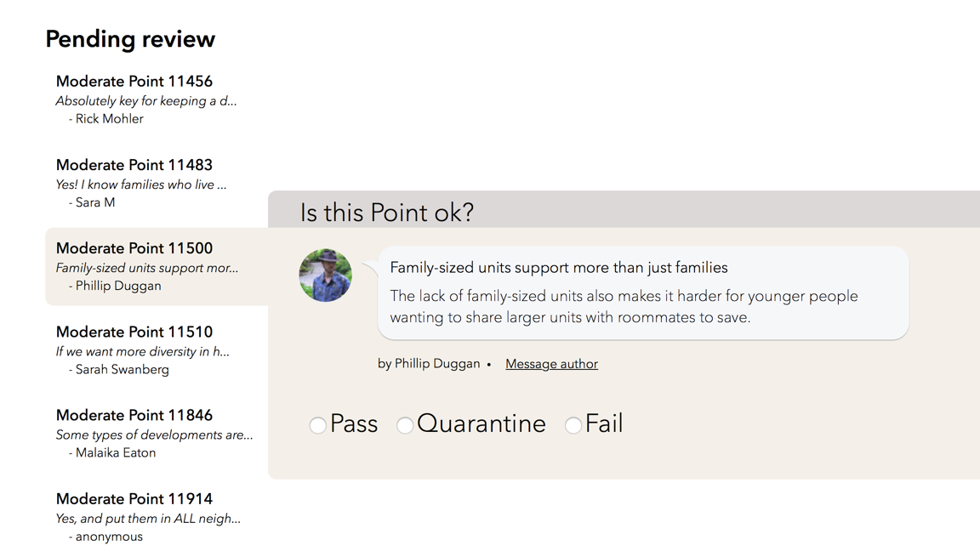Click the 'by Phillip Duggan' author byline

coord(429,364)
